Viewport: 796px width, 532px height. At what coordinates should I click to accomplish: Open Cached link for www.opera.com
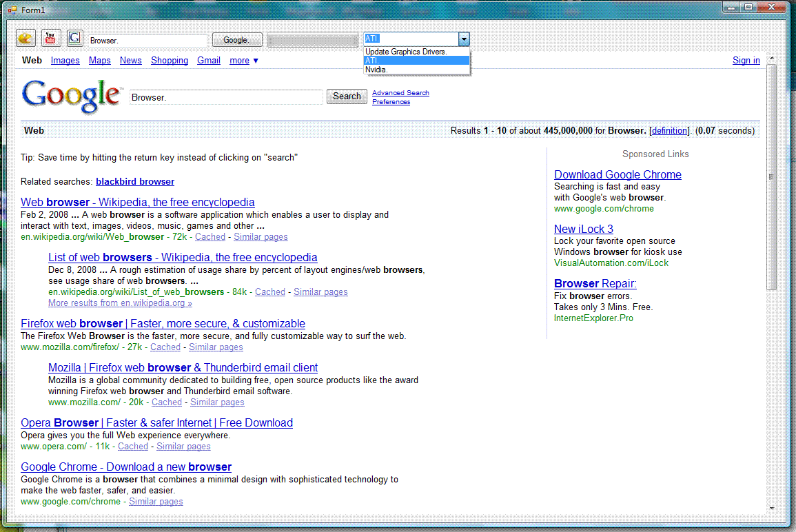click(133, 447)
